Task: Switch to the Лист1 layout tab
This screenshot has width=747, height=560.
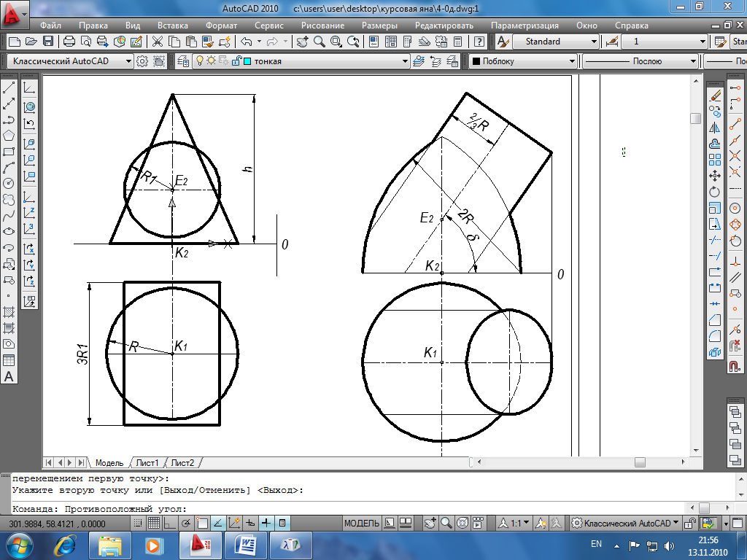Action: [147, 462]
